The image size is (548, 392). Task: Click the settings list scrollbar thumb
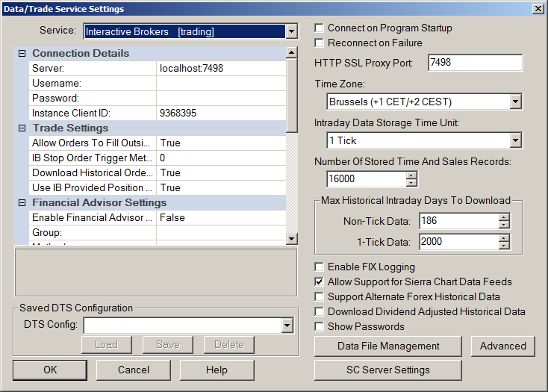pos(291,96)
